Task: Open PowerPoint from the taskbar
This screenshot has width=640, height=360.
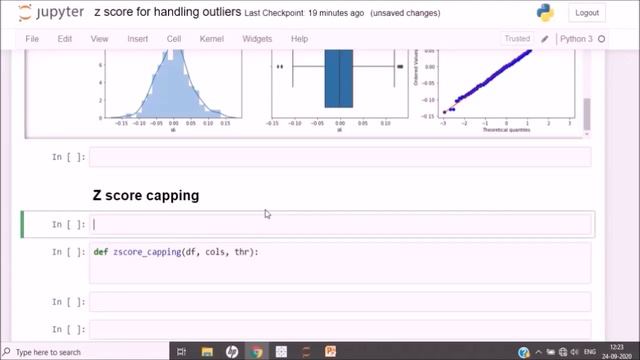Action: pyautogui.click(x=330, y=351)
